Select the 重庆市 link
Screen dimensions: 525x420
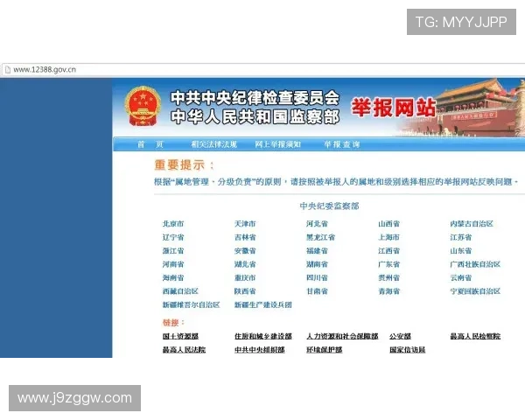click(245, 277)
